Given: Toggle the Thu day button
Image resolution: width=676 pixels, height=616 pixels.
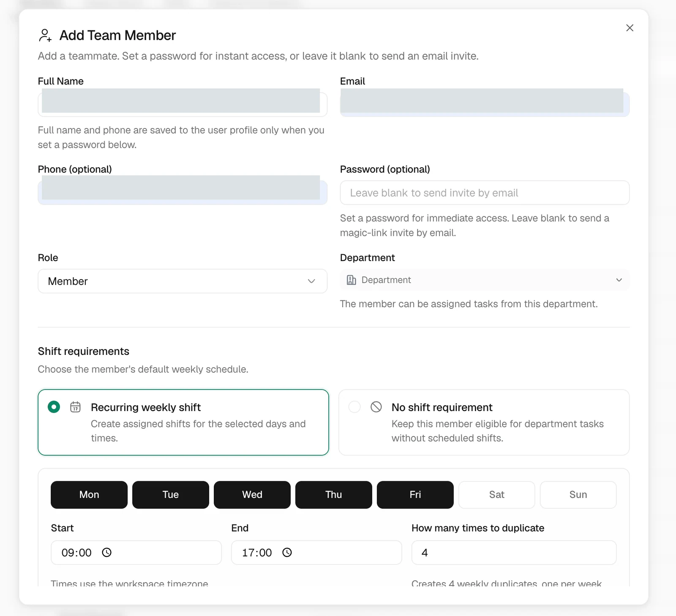Looking at the screenshot, I should tap(334, 495).
